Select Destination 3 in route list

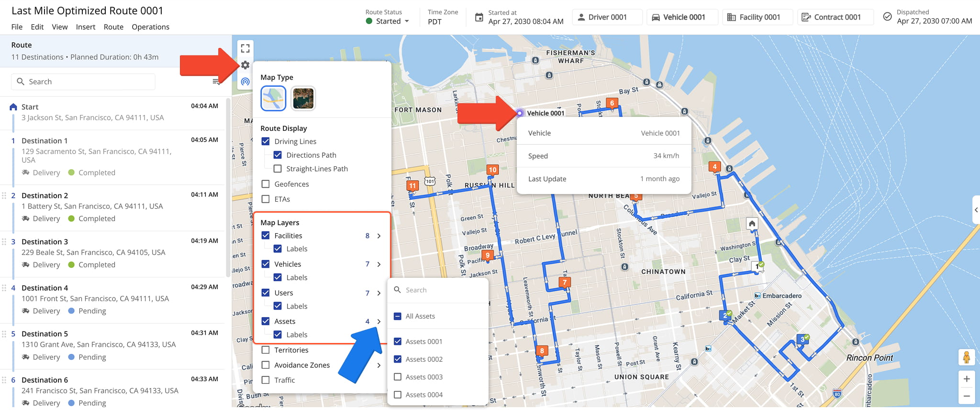pyautogui.click(x=113, y=254)
